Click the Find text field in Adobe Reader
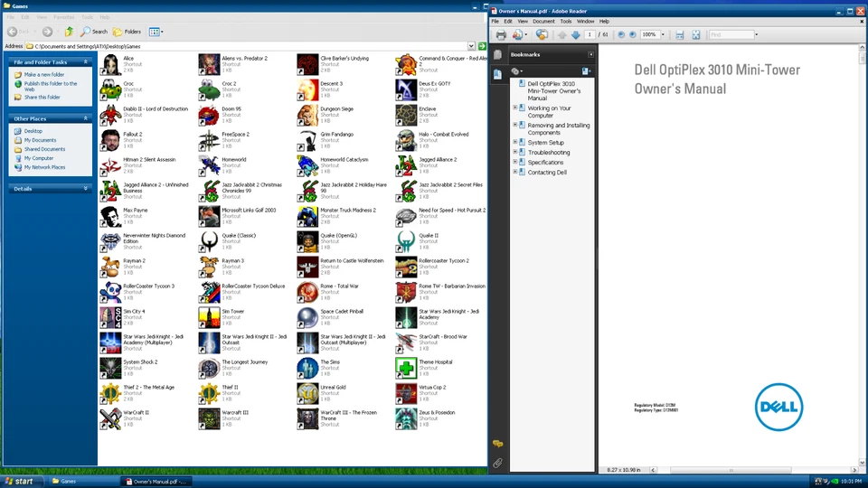Viewport: 868px width, 488px height. click(731, 35)
